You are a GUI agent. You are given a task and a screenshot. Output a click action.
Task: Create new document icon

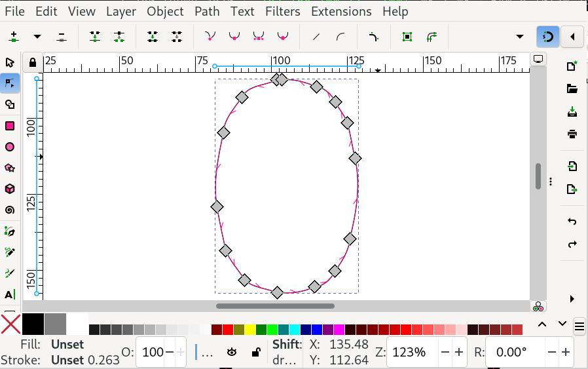click(572, 66)
